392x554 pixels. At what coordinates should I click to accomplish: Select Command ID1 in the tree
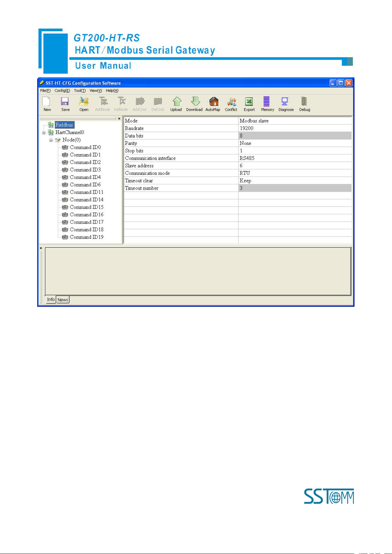pos(85,155)
